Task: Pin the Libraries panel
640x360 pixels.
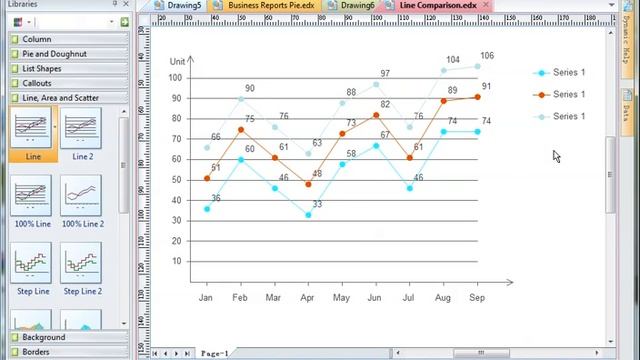Action: click(115, 4)
